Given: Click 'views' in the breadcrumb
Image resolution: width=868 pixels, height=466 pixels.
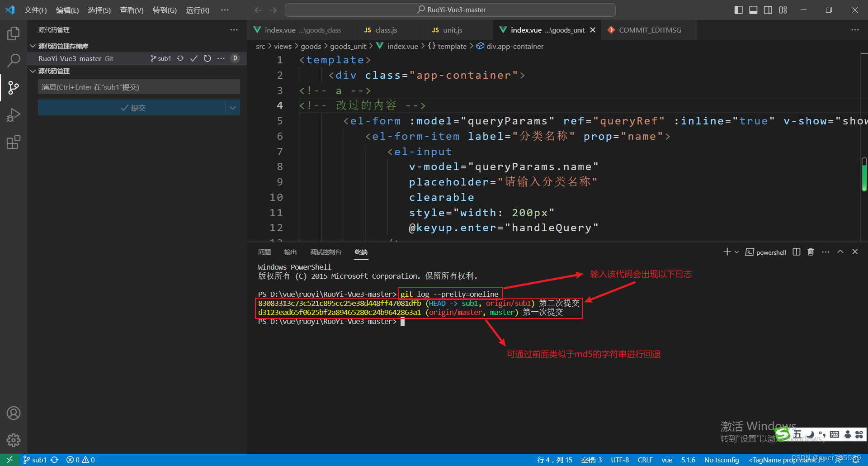Looking at the screenshot, I should 283,46.
